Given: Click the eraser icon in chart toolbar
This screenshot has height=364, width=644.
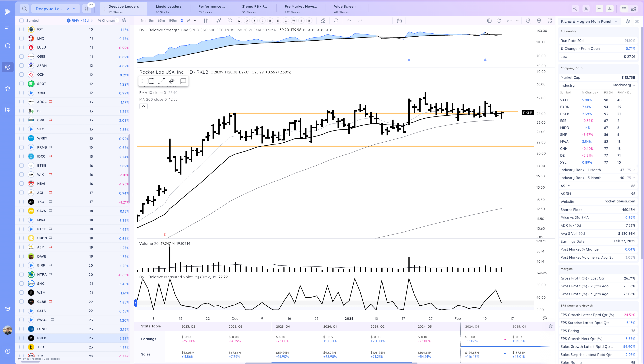Looking at the screenshot, I should (x=323, y=21).
